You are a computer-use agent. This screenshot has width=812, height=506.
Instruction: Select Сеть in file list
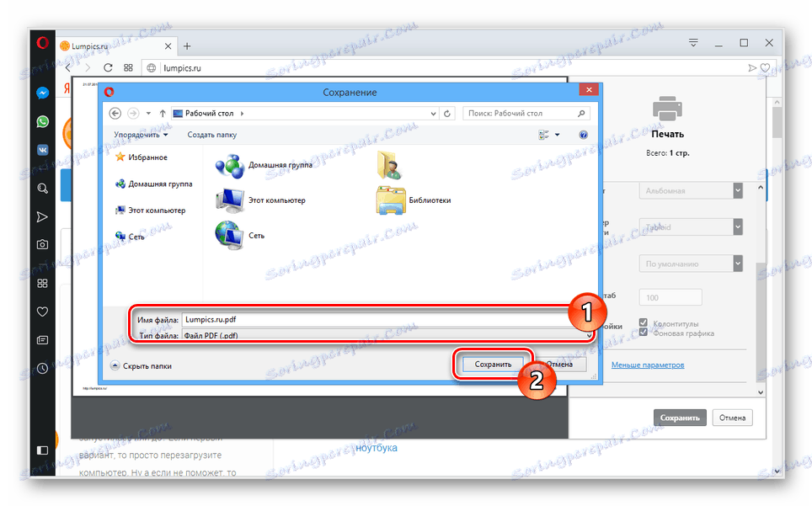240,236
